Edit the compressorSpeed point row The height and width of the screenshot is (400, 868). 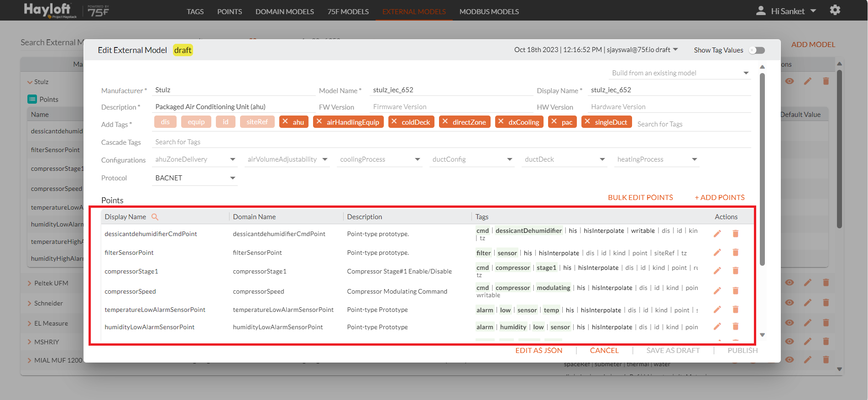pos(717,291)
